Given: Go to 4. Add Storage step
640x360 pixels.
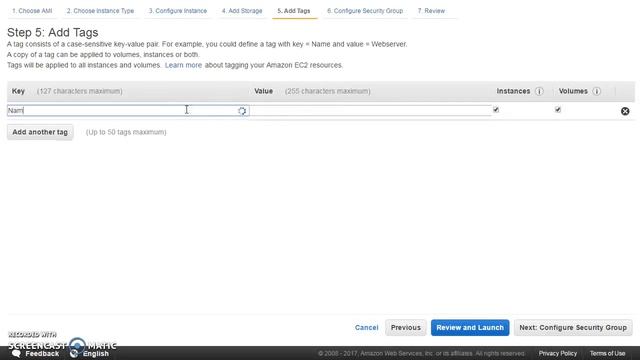Looking at the screenshot, I should click(242, 11).
